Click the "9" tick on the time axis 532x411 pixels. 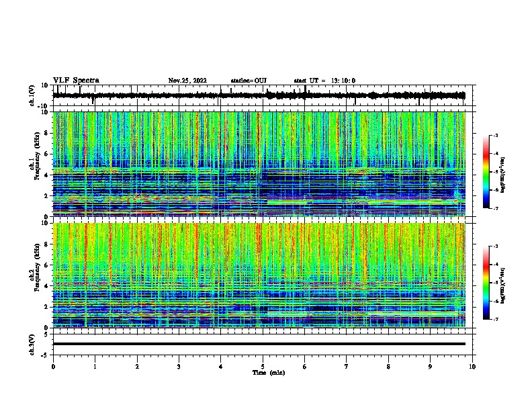tap(430, 367)
